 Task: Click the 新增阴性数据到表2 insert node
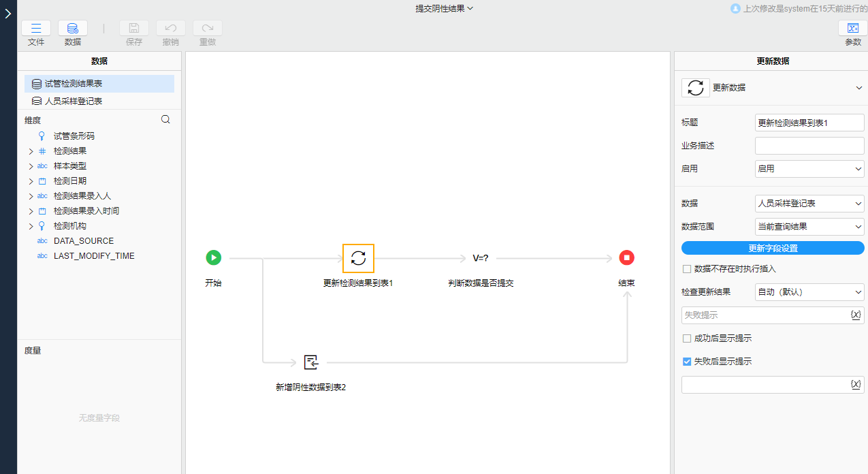pos(311,362)
